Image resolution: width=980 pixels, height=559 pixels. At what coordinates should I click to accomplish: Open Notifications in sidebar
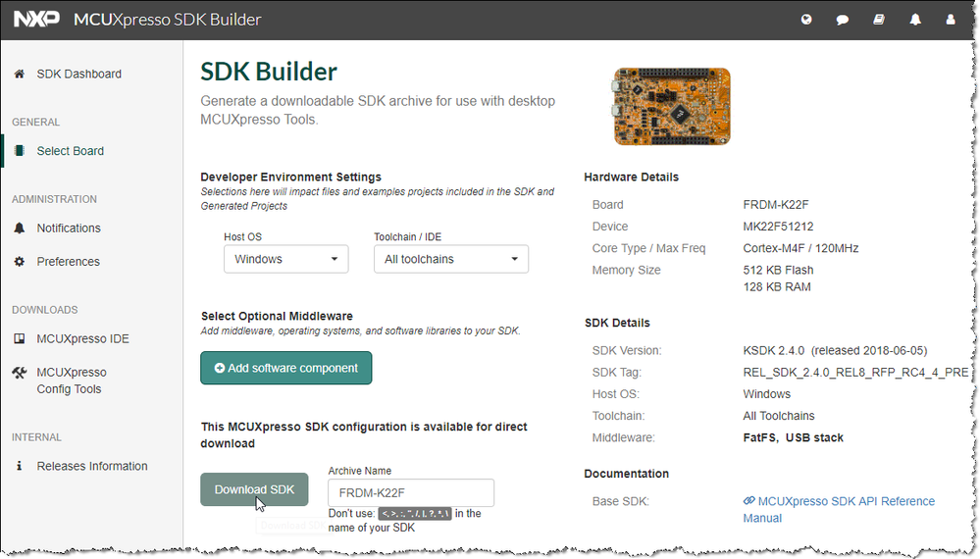tap(68, 228)
